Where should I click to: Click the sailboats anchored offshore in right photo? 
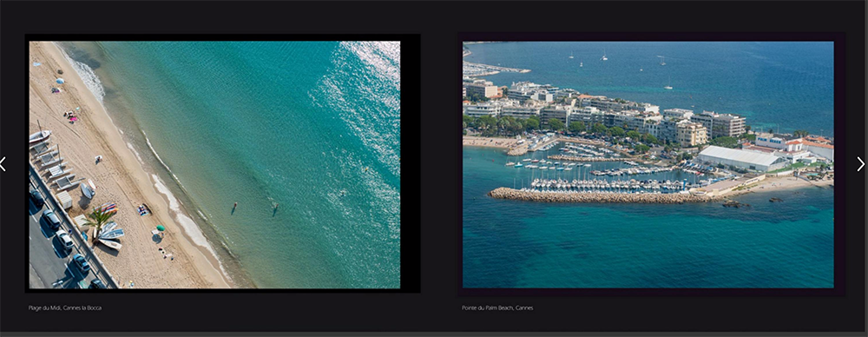pos(620,61)
